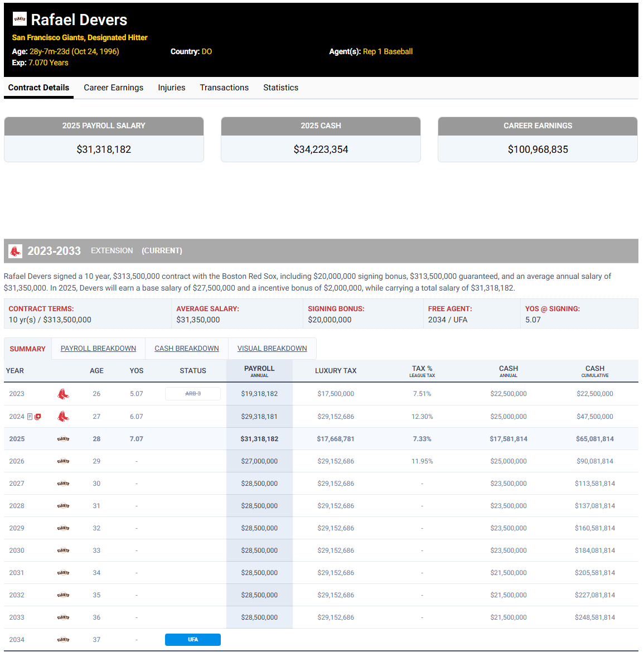Follow the San Francisco Giants team link
The height and width of the screenshot is (652, 644).
[48, 37]
